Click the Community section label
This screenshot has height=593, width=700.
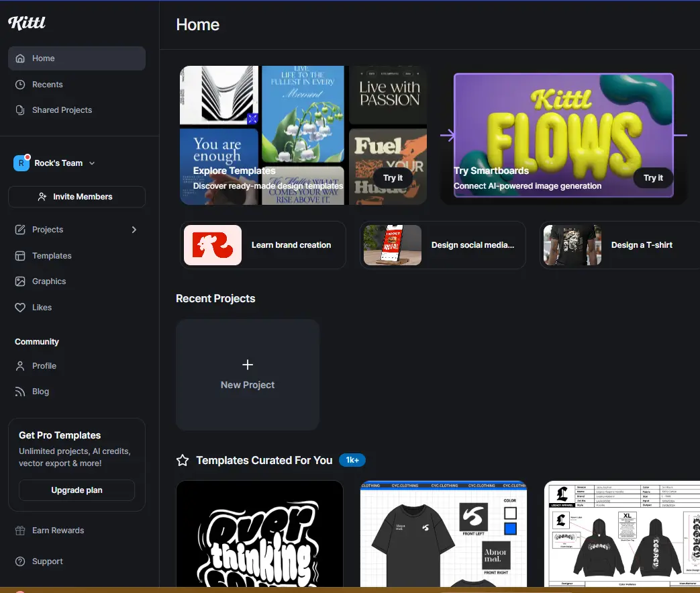click(37, 342)
